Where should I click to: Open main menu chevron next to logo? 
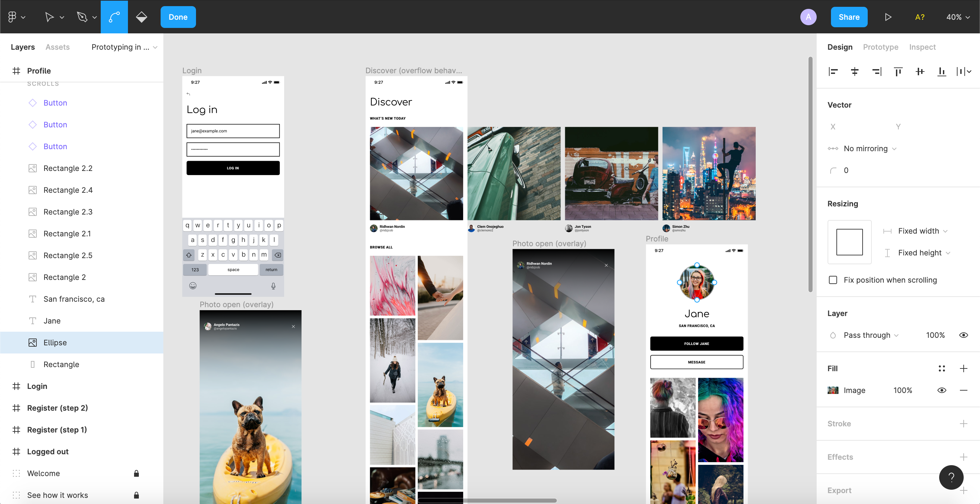pos(23,17)
